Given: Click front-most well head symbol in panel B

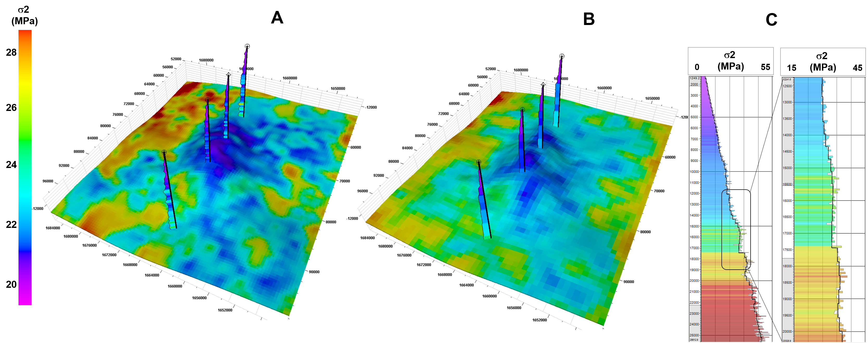Looking at the screenshot, I should pos(479,163).
